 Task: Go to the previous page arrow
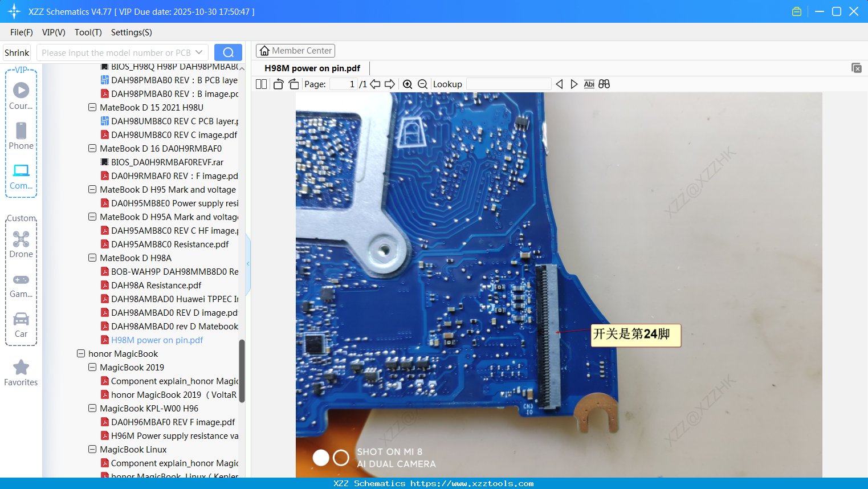[375, 84]
